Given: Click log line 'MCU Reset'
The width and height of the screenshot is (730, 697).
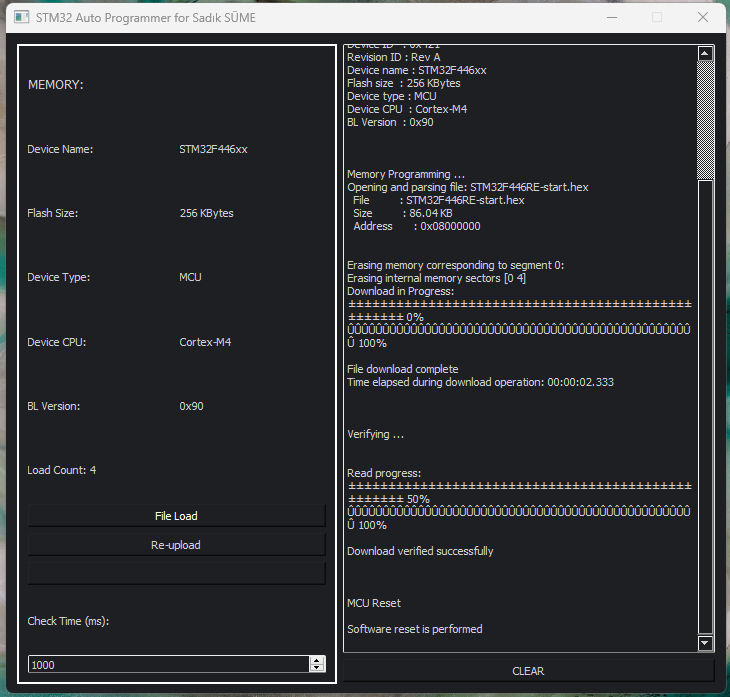Looking at the screenshot, I should [x=374, y=603].
